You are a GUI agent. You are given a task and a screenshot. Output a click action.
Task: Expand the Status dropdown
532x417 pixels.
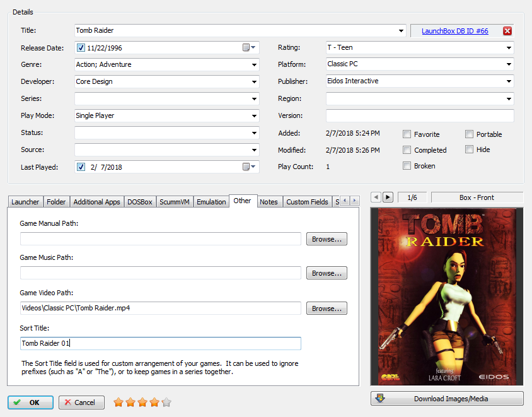click(x=254, y=132)
